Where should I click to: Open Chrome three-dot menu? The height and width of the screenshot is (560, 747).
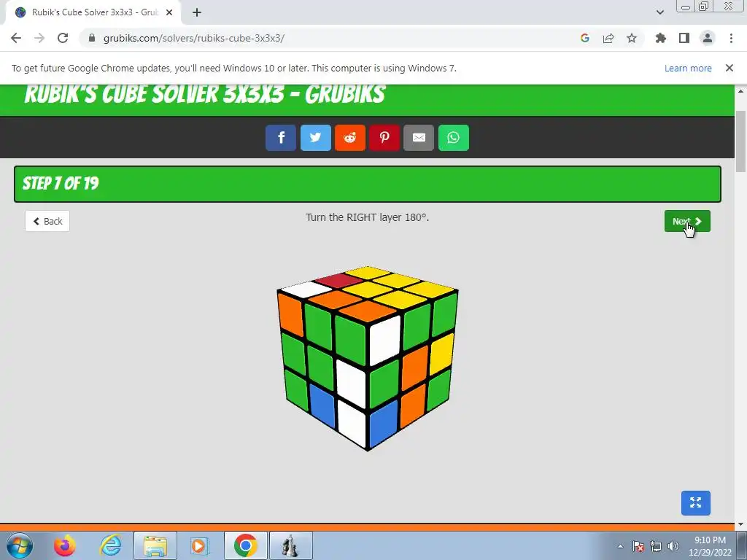731,38
